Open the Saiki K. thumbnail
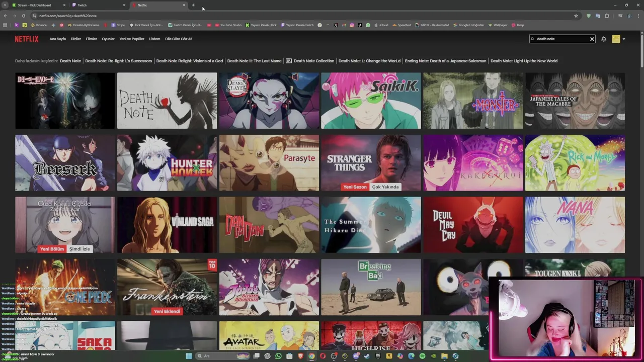The image size is (644, 362). 371,101
